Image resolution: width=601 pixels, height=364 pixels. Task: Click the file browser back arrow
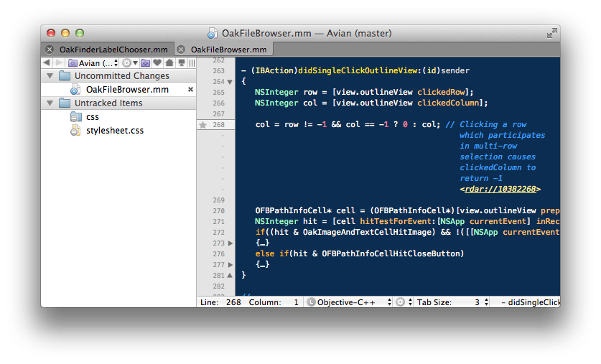pyautogui.click(x=47, y=63)
